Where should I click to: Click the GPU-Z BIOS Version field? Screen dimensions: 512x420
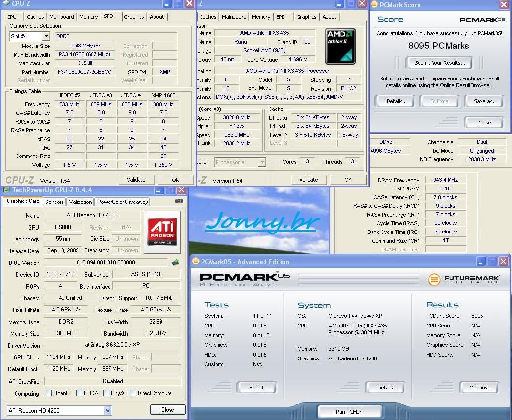pos(106,262)
